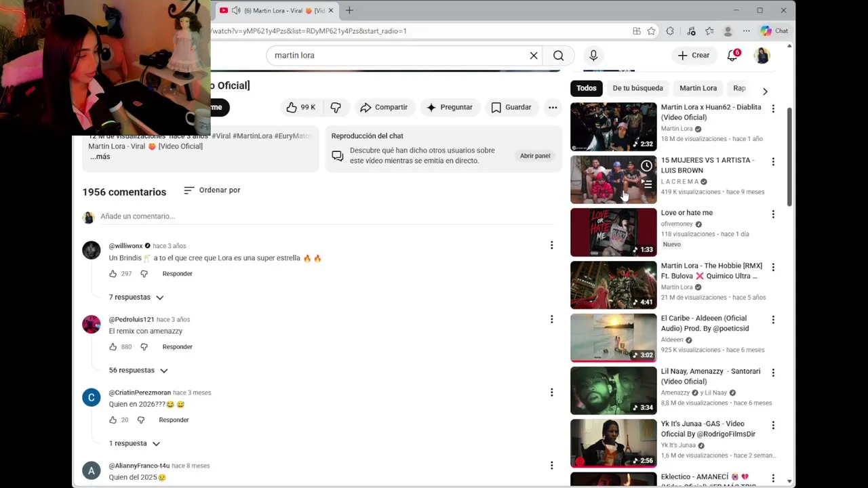Click the page vertical scrollbar

point(789,156)
